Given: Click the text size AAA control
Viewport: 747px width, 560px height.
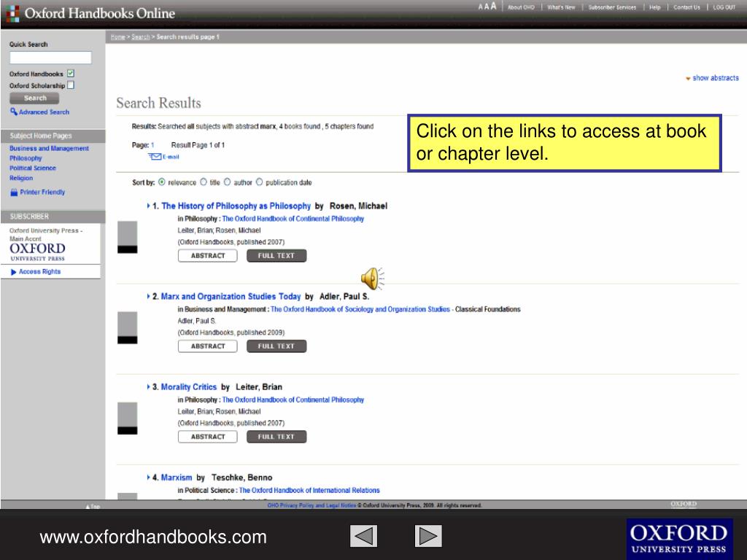Looking at the screenshot, I should (x=487, y=7).
